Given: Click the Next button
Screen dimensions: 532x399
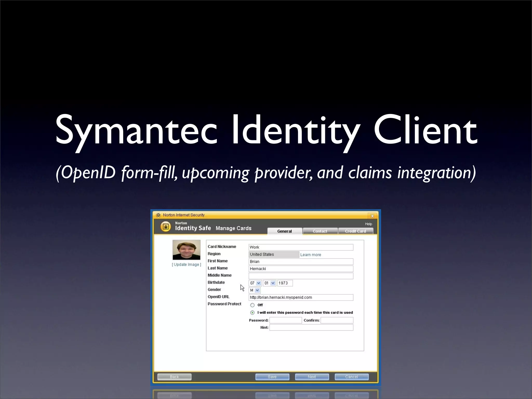Looking at the screenshot, I should [312, 377].
